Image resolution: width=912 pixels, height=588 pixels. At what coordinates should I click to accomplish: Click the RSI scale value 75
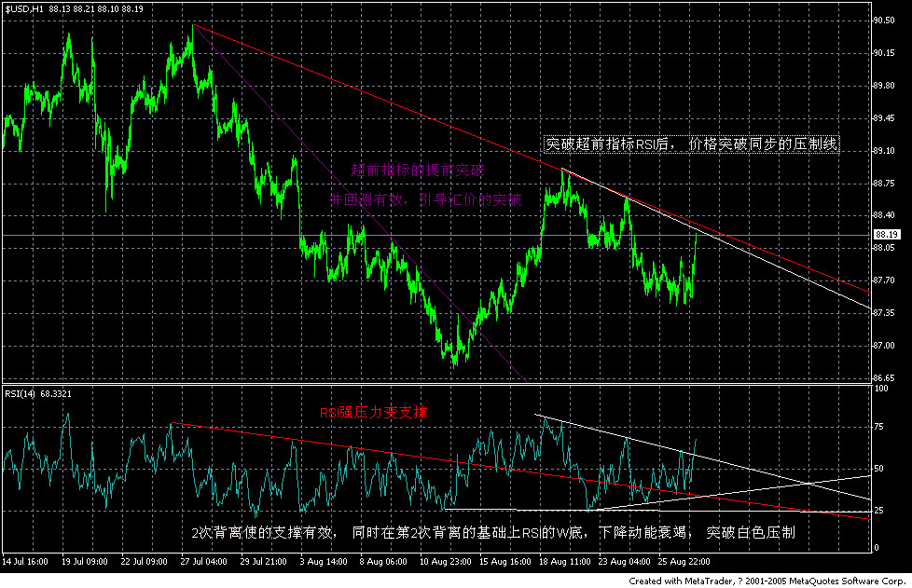point(878,427)
